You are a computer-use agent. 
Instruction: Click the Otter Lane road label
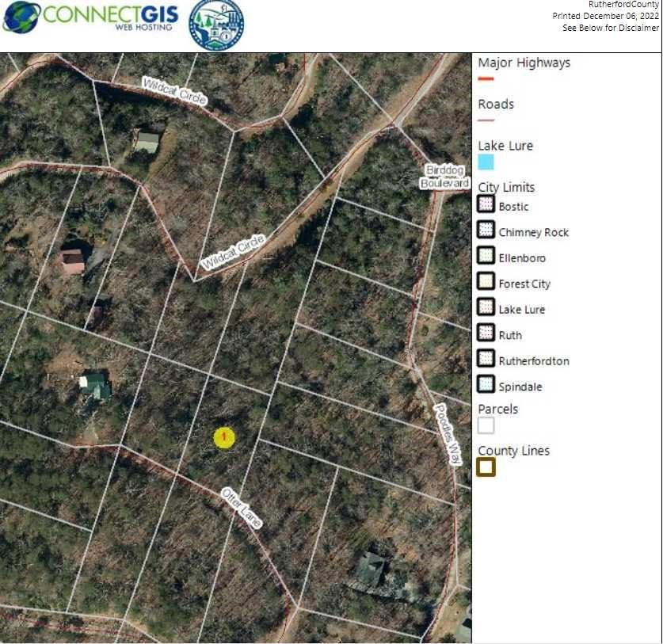[x=242, y=508]
